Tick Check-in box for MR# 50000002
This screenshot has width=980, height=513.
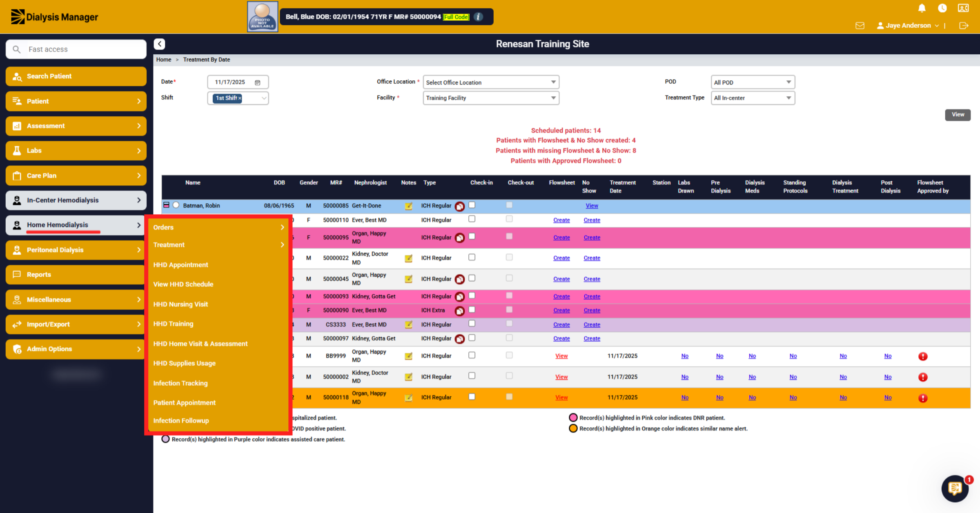click(472, 375)
